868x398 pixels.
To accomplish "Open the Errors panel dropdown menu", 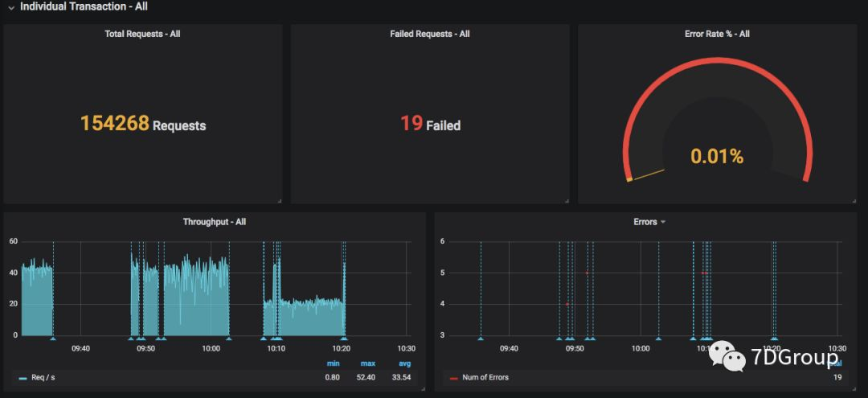I will point(663,222).
